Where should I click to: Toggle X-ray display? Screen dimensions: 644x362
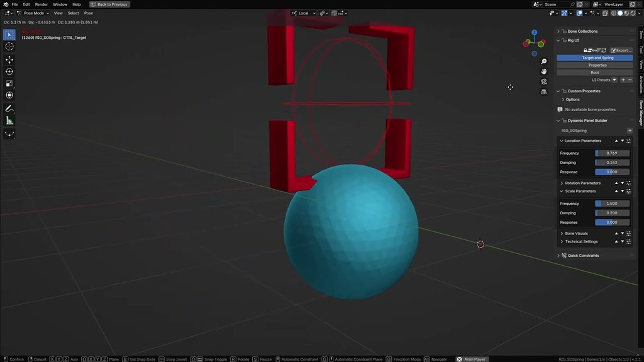point(606,13)
